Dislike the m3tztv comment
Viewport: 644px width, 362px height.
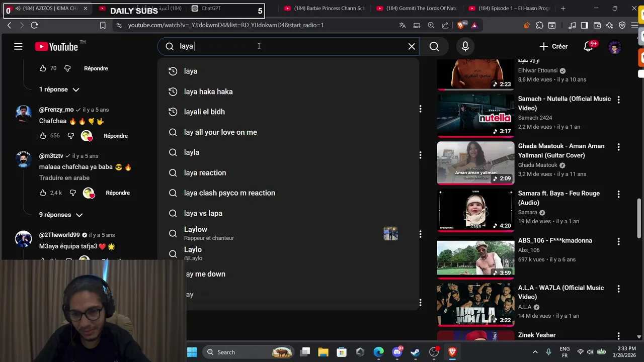(x=72, y=193)
